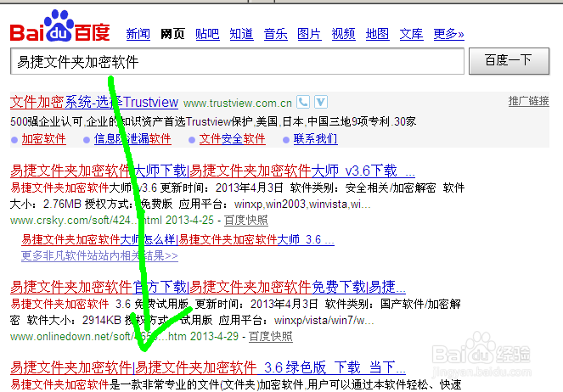Click the www.crsky.com/soft/424 URL text
The height and width of the screenshot is (392, 563).
[86, 221]
